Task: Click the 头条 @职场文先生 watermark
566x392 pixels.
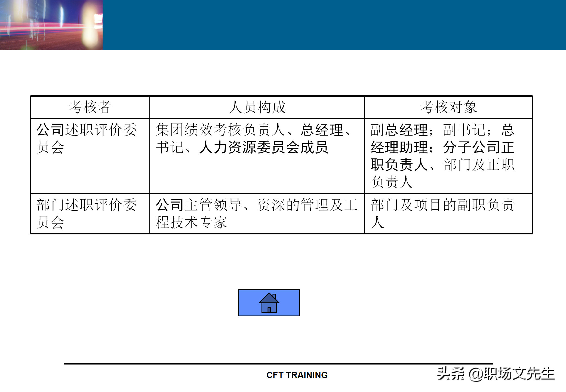Action: tap(496, 373)
